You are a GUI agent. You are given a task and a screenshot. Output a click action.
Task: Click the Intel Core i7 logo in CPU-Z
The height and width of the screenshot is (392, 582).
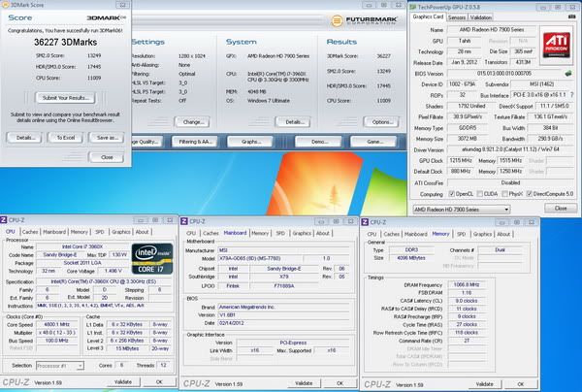pos(152,259)
